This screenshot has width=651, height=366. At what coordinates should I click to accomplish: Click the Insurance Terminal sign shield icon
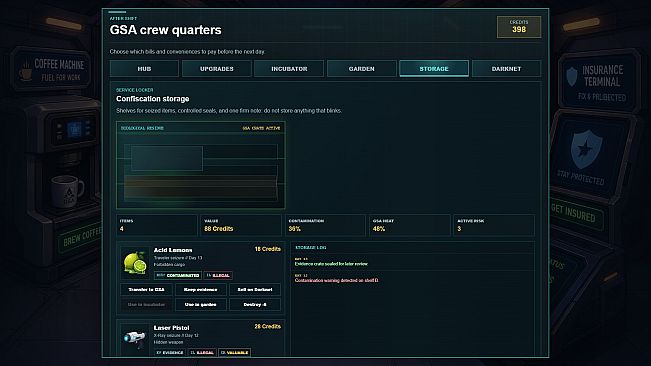(572, 77)
